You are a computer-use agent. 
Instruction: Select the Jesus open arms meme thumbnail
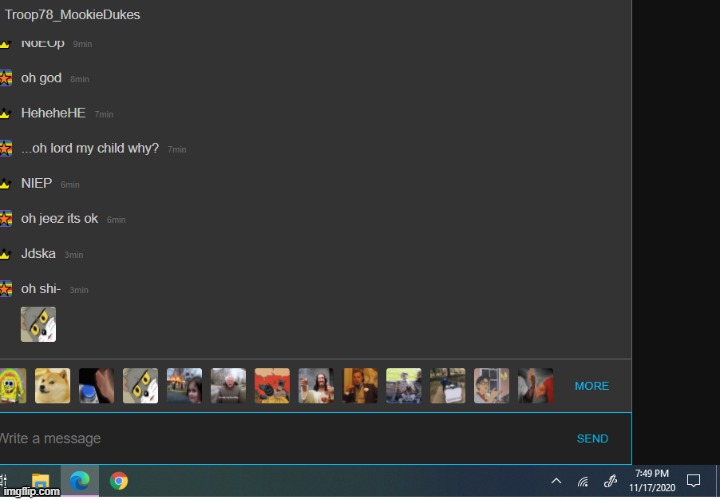[316, 386]
